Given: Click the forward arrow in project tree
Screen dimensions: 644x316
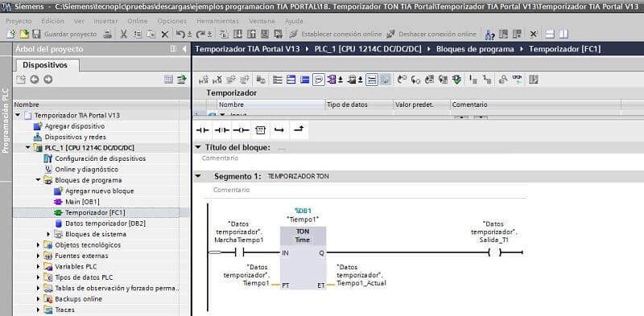Looking at the screenshot, I should pyautogui.click(x=48, y=80).
